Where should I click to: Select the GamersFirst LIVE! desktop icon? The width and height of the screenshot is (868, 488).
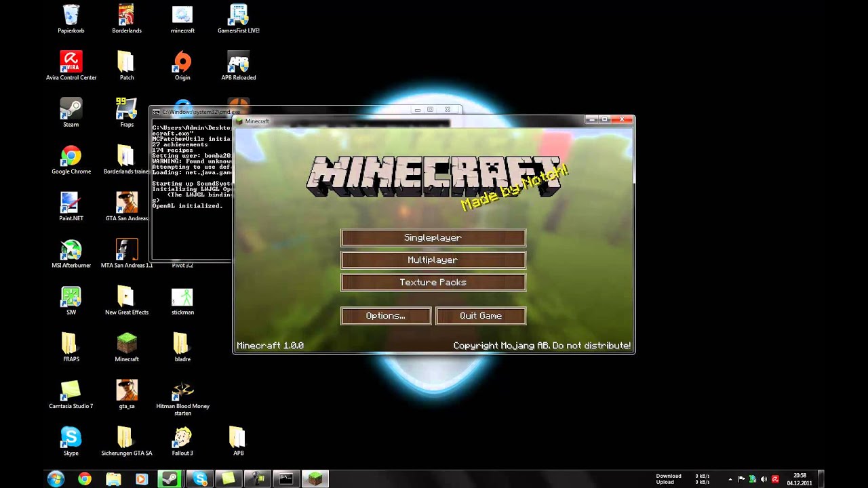point(239,19)
